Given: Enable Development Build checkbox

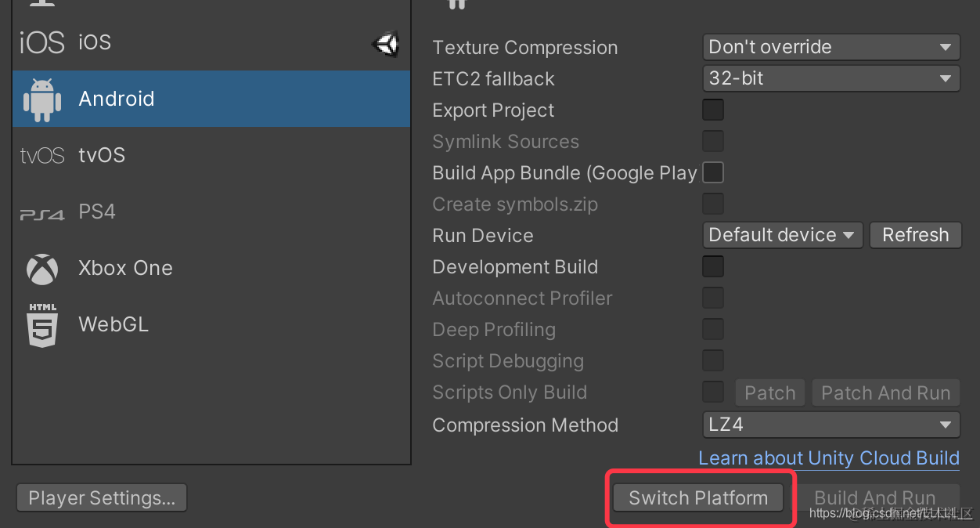Looking at the screenshot, I should (x=713, y=266).
